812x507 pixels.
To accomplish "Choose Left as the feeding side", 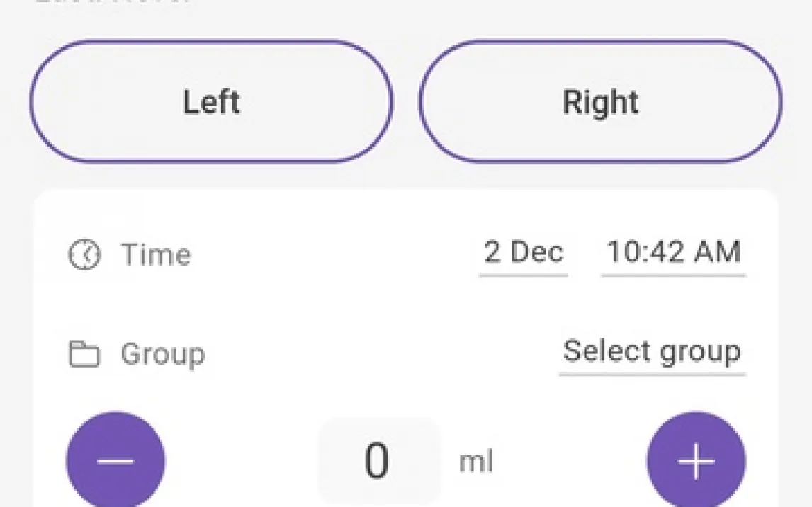I will [x=210, y=101].
